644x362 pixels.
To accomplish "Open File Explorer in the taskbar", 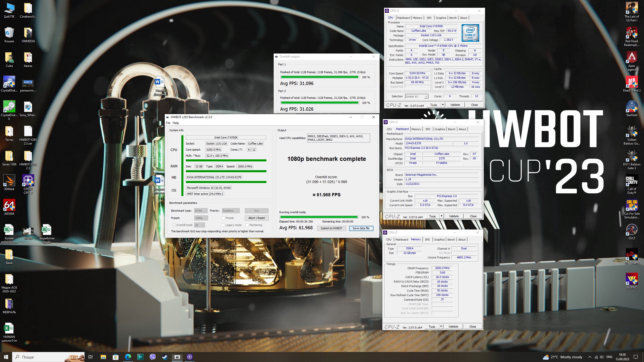I will pos(103,357).
